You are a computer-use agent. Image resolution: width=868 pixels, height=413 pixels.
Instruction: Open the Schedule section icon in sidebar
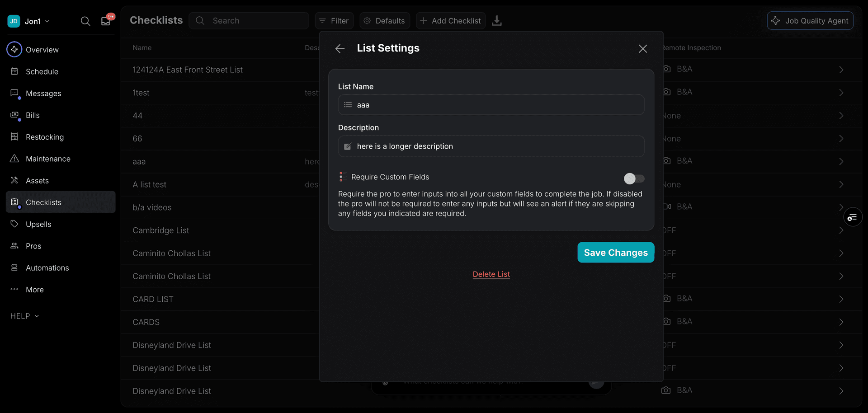pyautogui.click(x=14, y=71)
